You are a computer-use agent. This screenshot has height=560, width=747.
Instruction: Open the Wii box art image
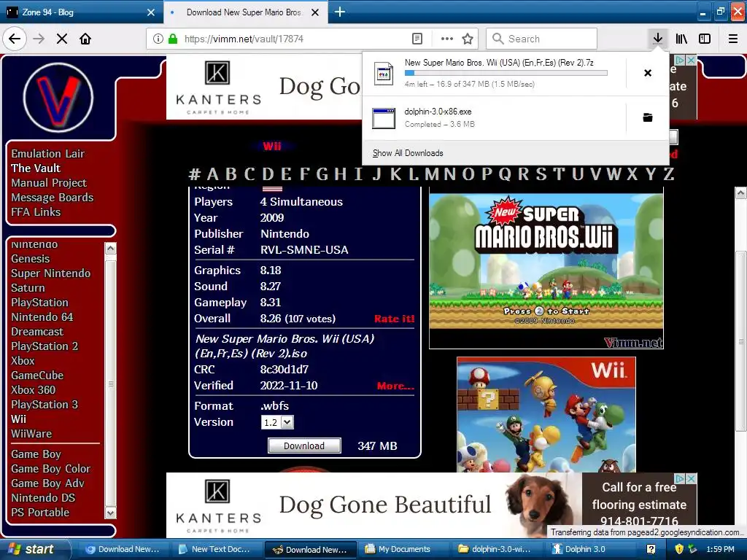coord(546,414)
